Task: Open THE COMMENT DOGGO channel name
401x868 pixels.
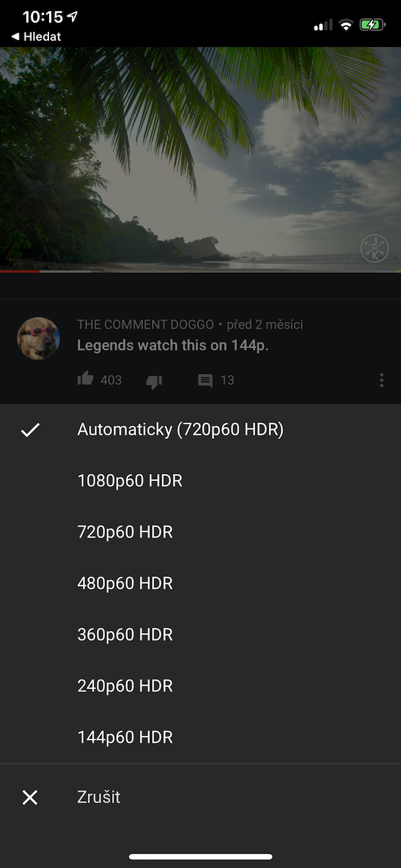Action: 145,325
